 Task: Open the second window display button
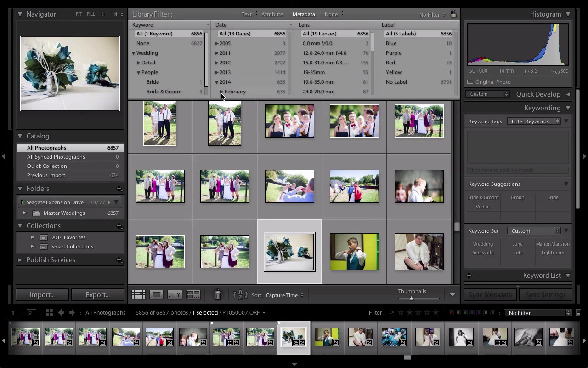(x=30, y=313)
